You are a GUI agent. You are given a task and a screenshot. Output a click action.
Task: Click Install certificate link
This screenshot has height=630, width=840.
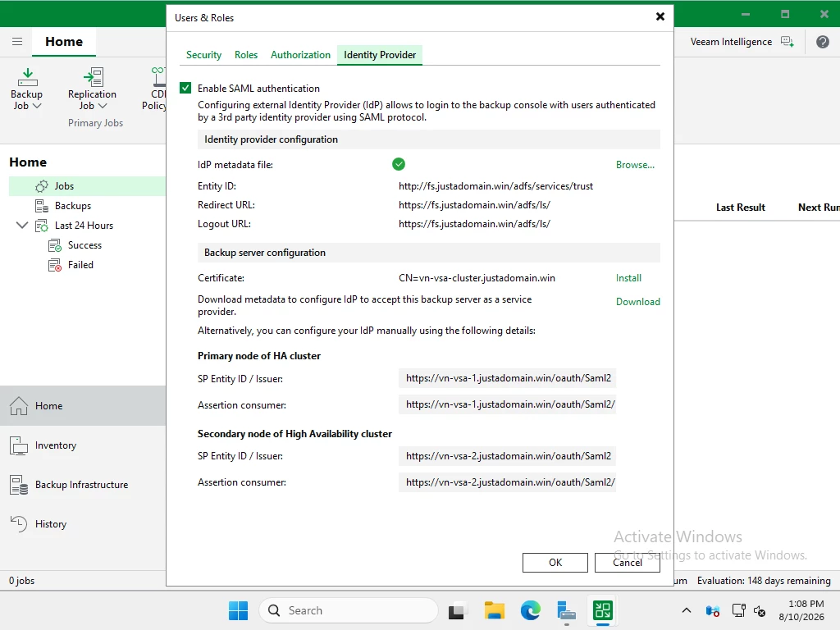click(628, 278)
